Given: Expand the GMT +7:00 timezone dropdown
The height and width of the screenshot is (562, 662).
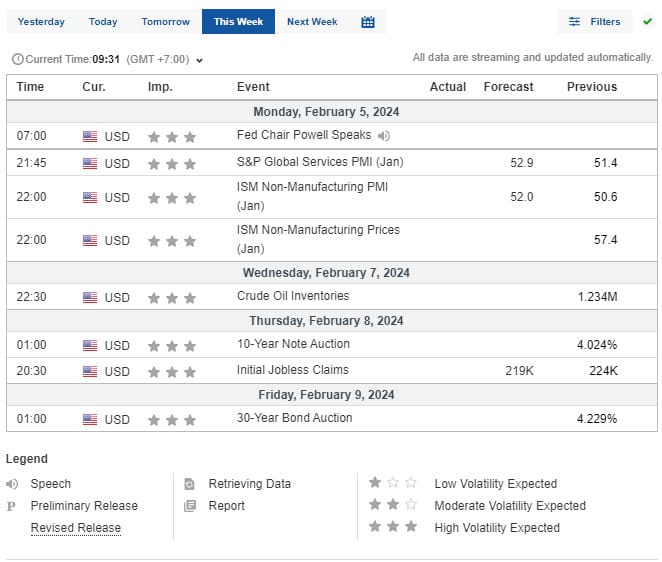Looking at the screenshot, I should click(x=200, y=61).
